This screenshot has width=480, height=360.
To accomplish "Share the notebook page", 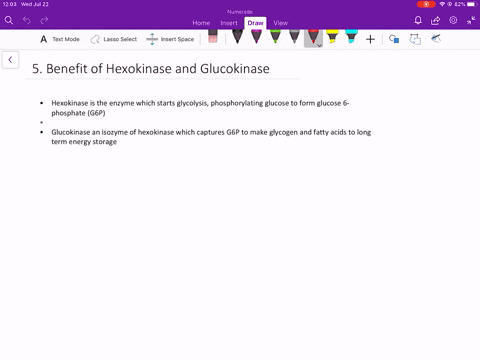I will 435,20.
